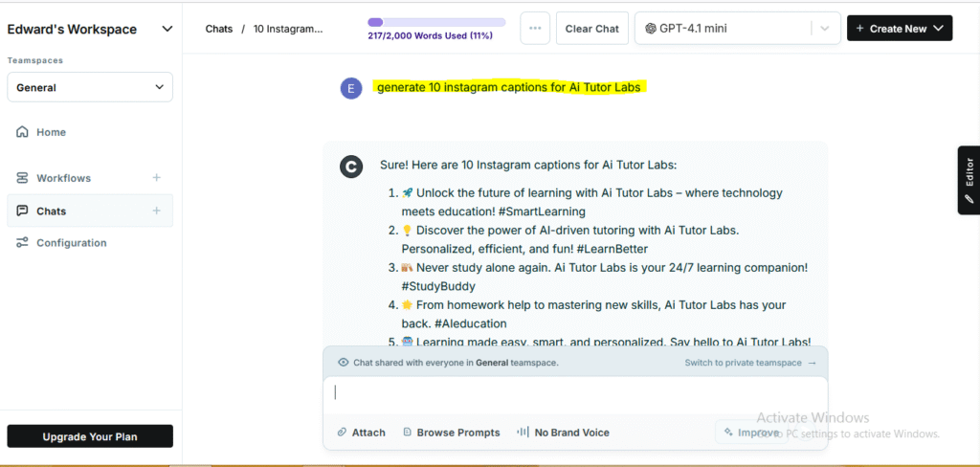Click the light bulb emoji in caption 2
Image resolution: width=980 pixels, height=467 pixels.
[x=407, y=231]
